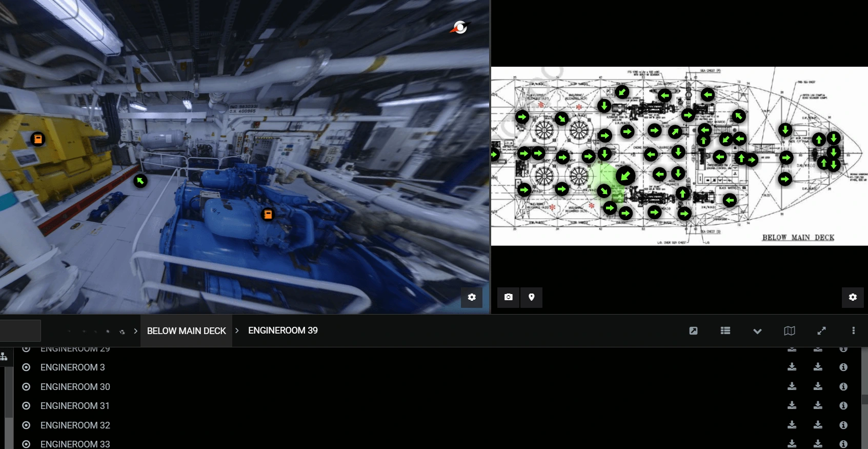This screenshot has height=449, width=868.
Task: Show info for ENGINEROOM 3
Action: pos(843,367)
